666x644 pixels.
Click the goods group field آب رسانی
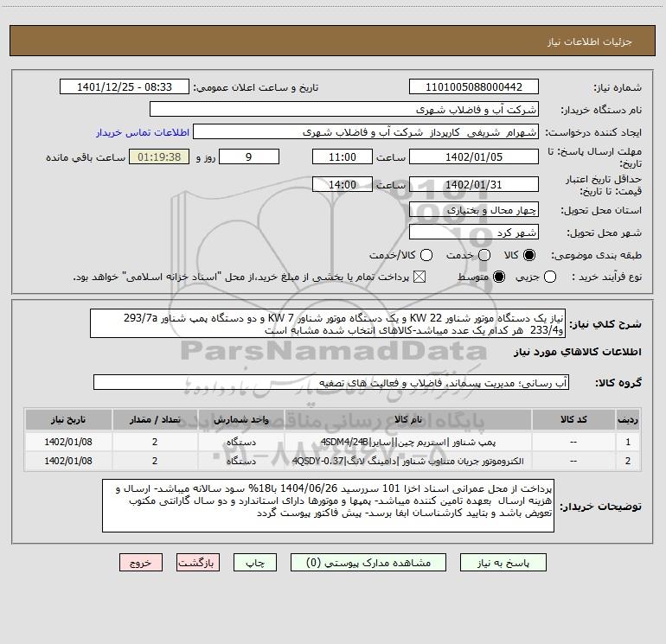pyautogui.click(x=331, y=382)
